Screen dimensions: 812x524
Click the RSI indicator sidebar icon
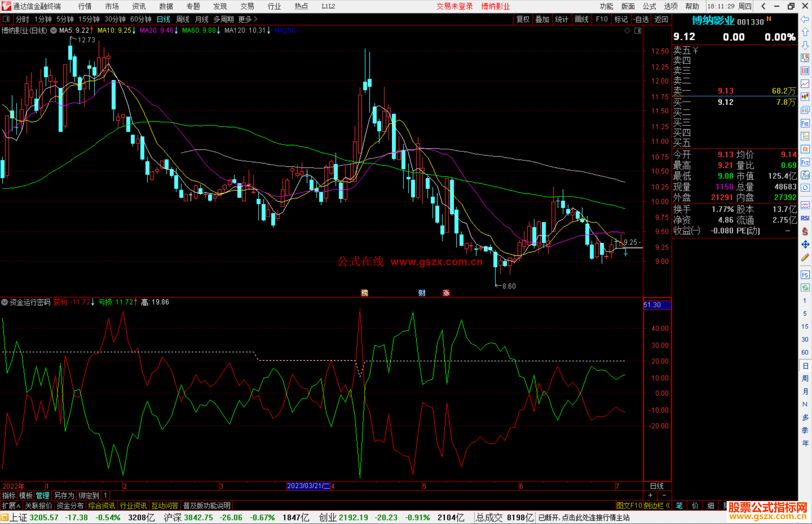805,218
